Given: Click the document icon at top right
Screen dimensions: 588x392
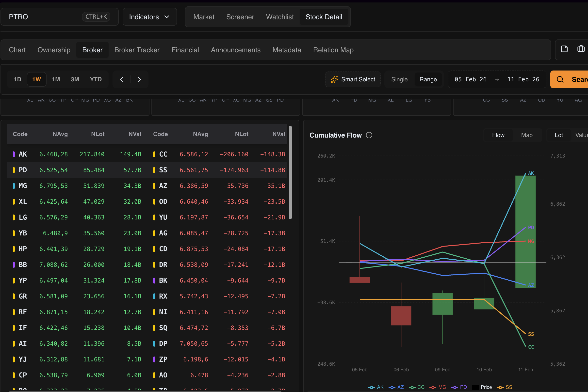Looking at the screenshot, I should pyautogui.click(x=564, y=49).
